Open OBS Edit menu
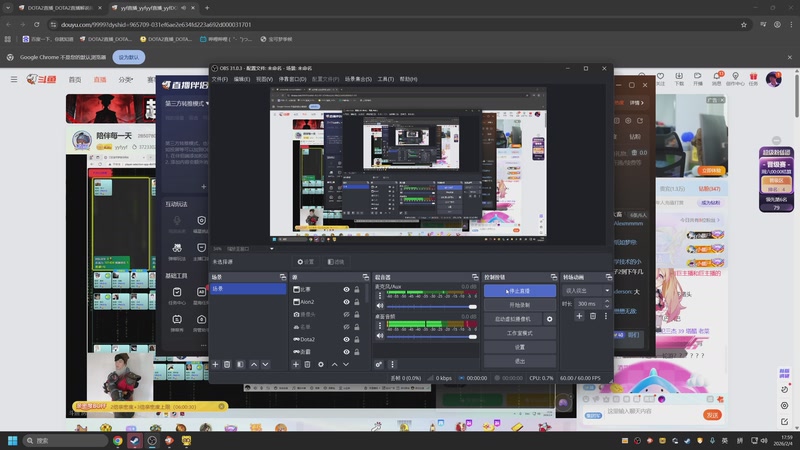800x450 pixels. [x=242, y=79]
